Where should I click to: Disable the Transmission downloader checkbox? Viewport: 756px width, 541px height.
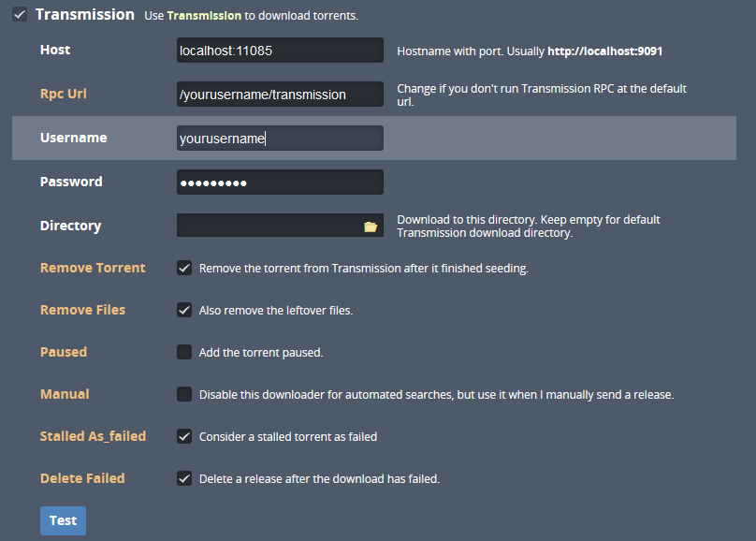[x=20, y=14]
